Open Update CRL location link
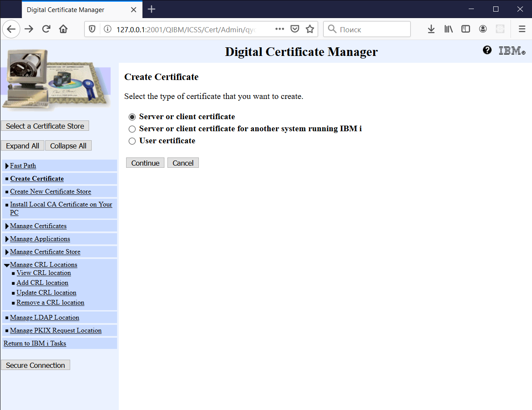532x410 pixels. point(46,293)
